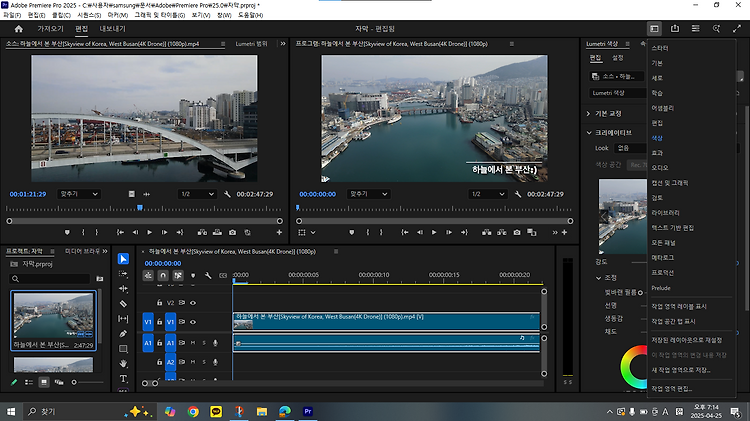
Task: Mute the A1 audio track
Action: [x=192, y=343]
